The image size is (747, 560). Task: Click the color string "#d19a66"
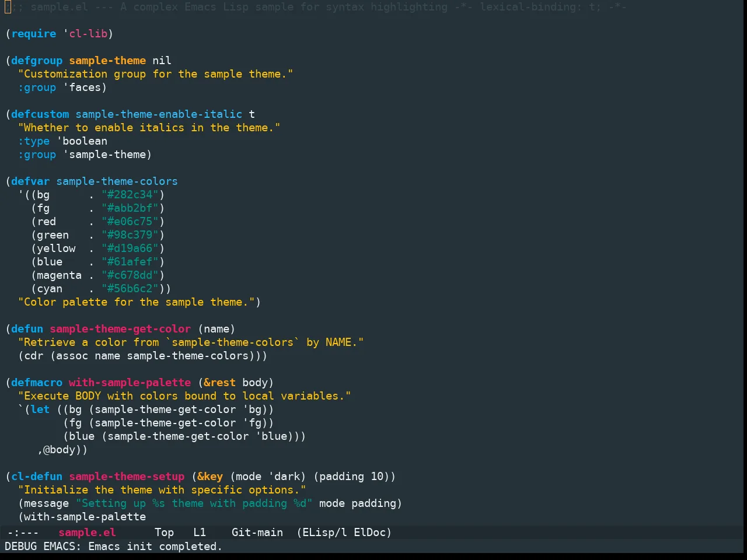click(x=130, y=249)
